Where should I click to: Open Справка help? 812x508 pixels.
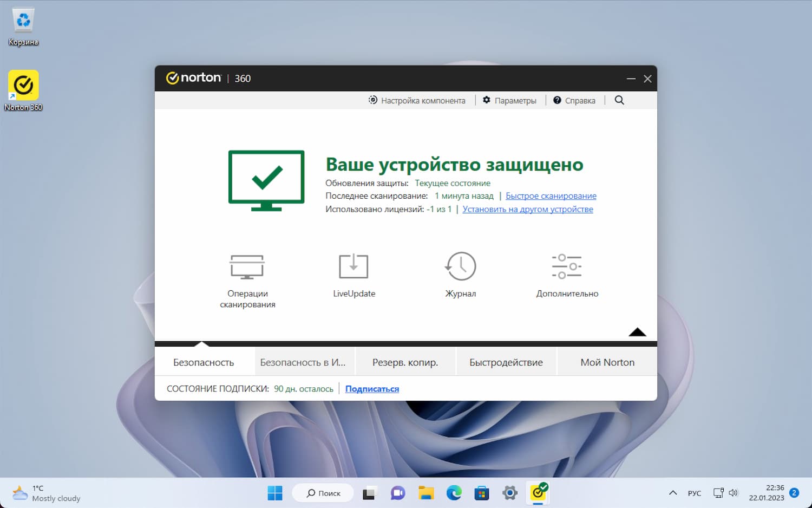(x=574, y=100)
